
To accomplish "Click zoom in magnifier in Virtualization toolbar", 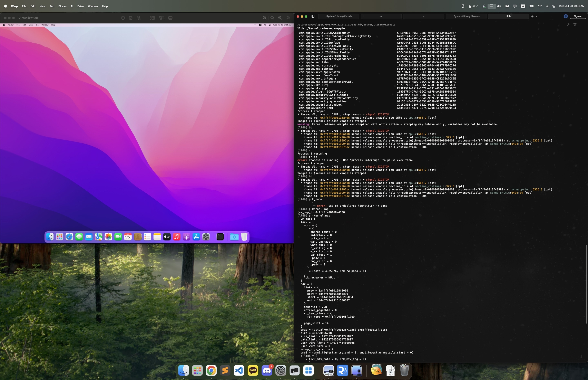I will tap(280, 18).
